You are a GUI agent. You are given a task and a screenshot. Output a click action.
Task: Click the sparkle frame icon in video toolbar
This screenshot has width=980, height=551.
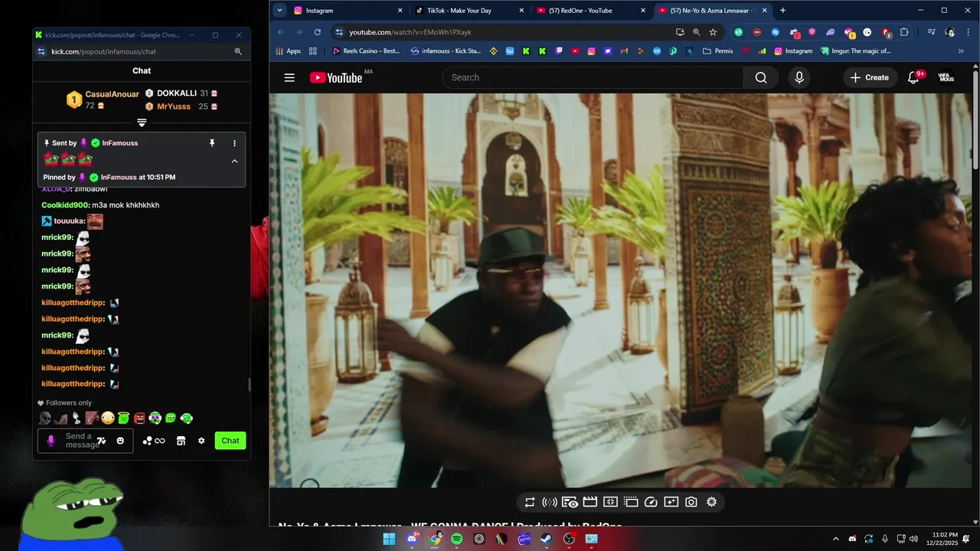tap(671, 502)
